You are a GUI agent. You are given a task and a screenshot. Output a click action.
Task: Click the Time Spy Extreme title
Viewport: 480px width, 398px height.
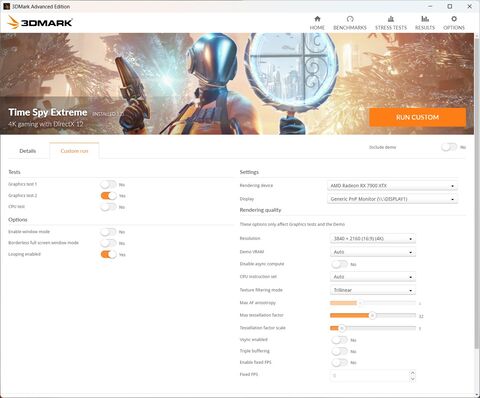(x=48, y=112)
